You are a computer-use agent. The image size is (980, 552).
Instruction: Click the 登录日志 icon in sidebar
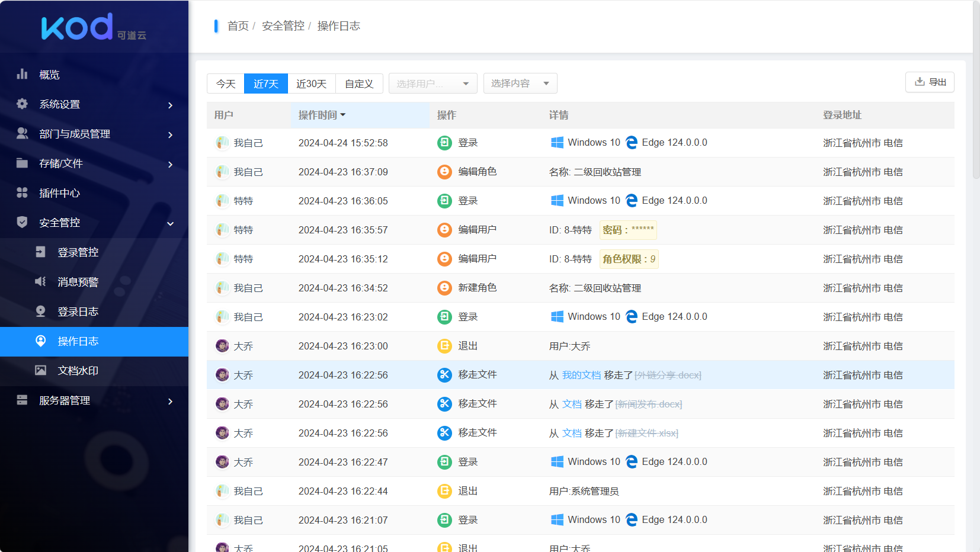[40, 311]
